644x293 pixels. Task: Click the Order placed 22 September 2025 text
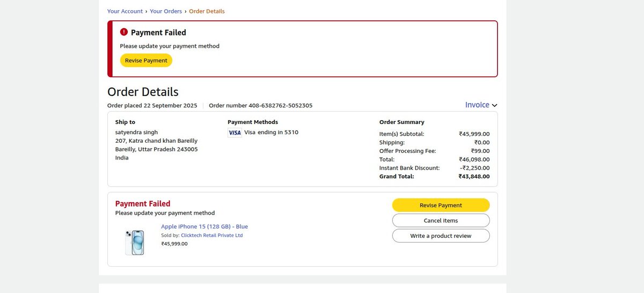click(x=152, y=106)
